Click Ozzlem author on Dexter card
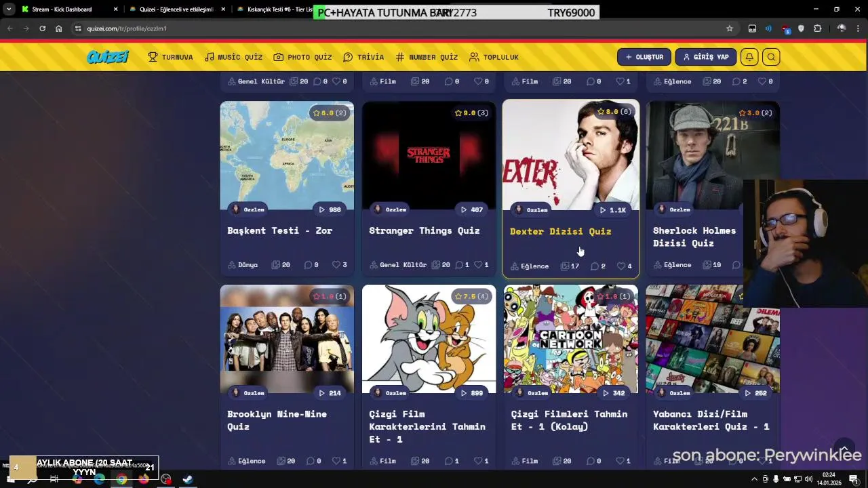The height and width of the screenshot is (488, 868). [x=531, y=210]
